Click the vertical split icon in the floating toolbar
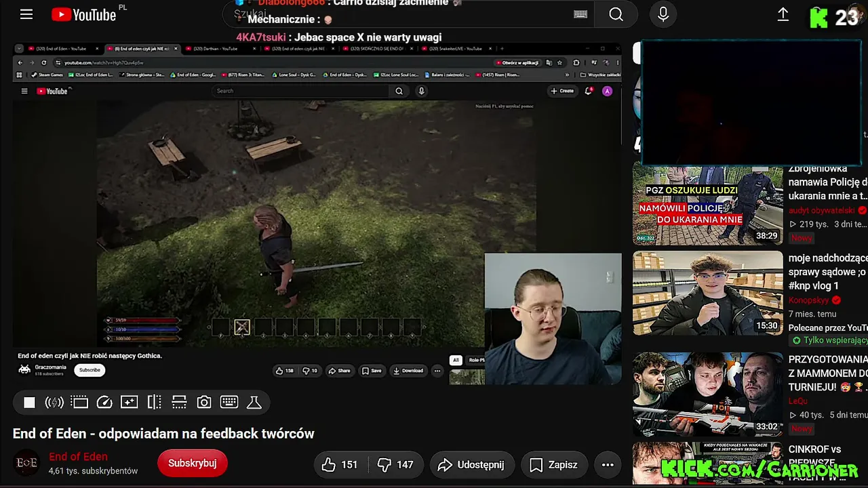Viewport: 868px width, 488px height. tap(154, 403)
